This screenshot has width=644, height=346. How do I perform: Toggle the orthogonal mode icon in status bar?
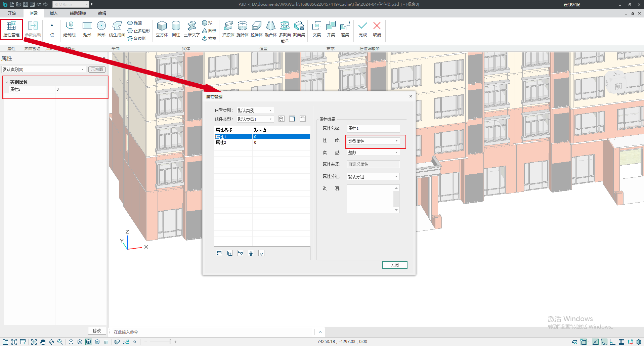click(x=613, y=342)
